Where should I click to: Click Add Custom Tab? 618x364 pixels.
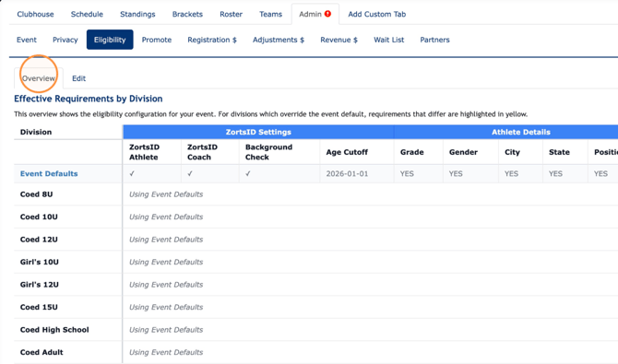click(376, 14)
